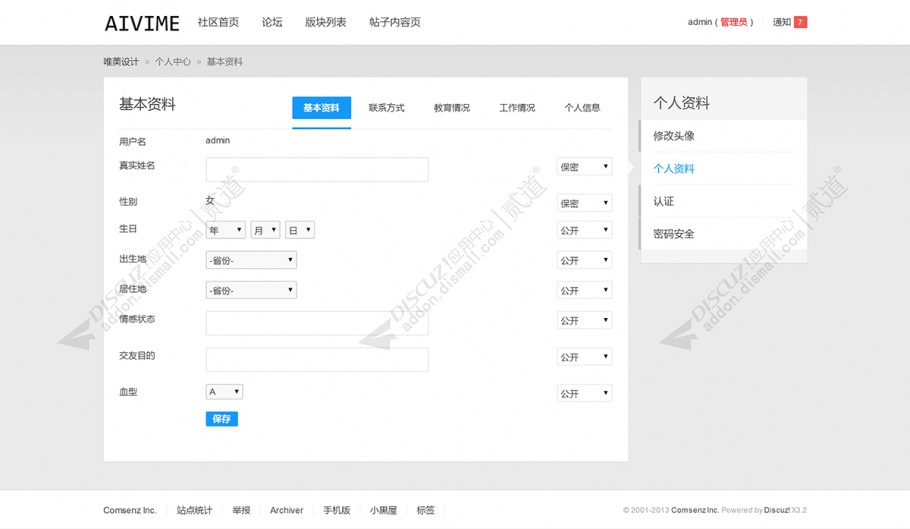Switch to the 工作情况 tab
This screenshot has width=910, height=529.
click(x=517, y=108)
